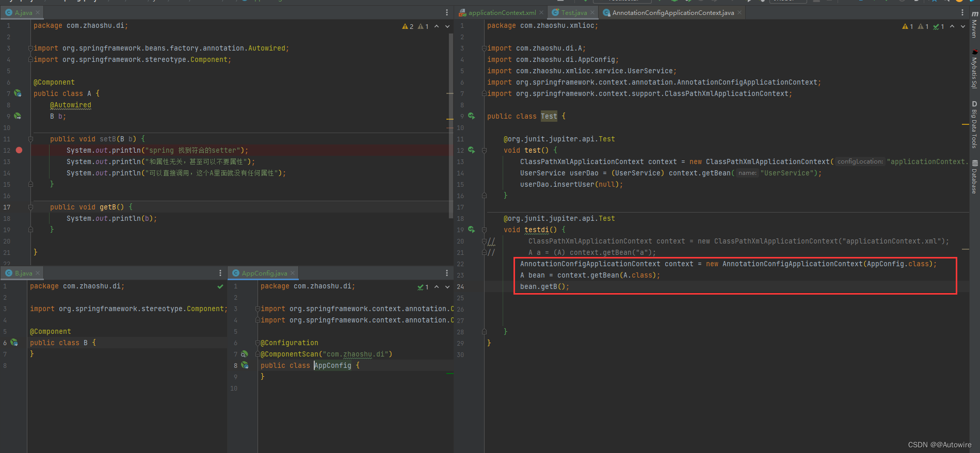
Task: Click the testdi method name
Action: coord(537,230)
